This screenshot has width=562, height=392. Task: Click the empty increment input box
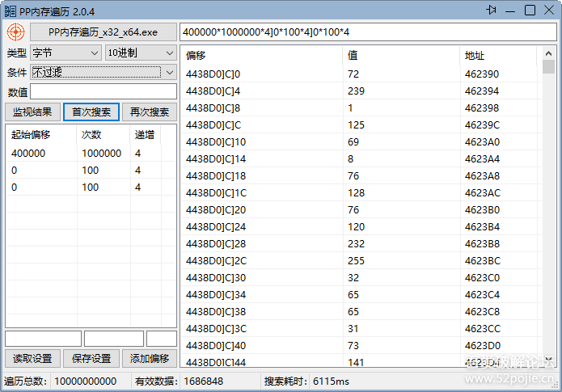(162, 339)
